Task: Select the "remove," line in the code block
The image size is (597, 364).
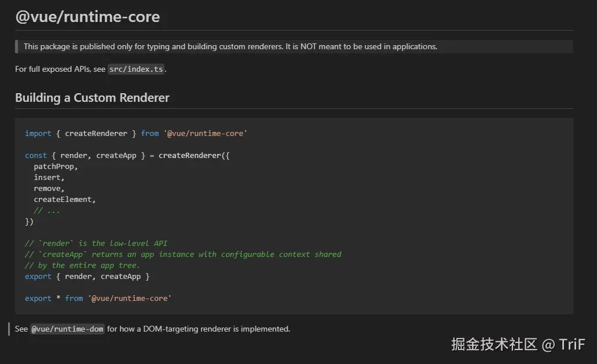Action: coord(49,189)
